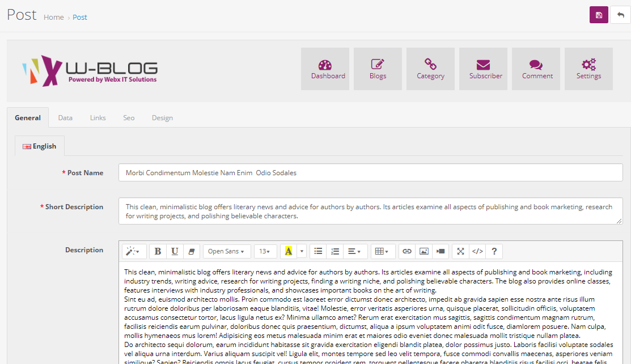Screen dimensions: 631x364
Task: Insert an unordered bullet list
Action: point(318,251)
